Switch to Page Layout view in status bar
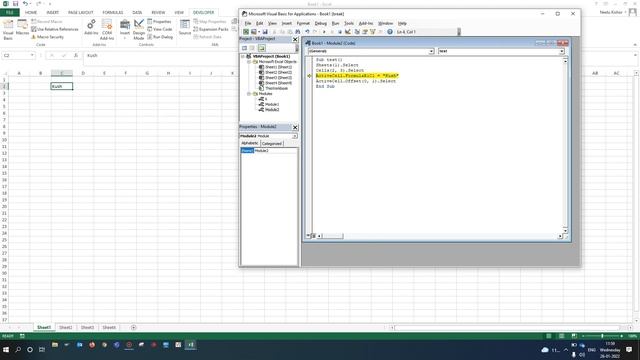The width and height of the screenshot is (640, 360). click(x=562, y=336)
